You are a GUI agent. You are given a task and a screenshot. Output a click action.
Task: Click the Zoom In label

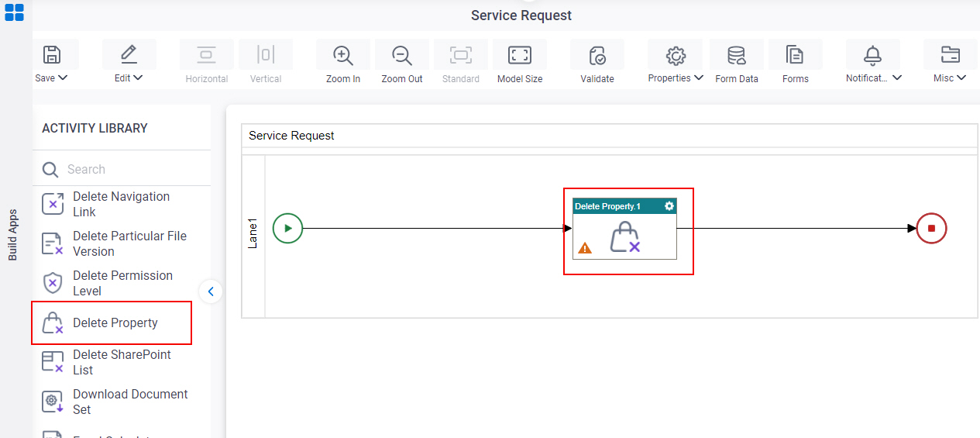tap(343, 79)
